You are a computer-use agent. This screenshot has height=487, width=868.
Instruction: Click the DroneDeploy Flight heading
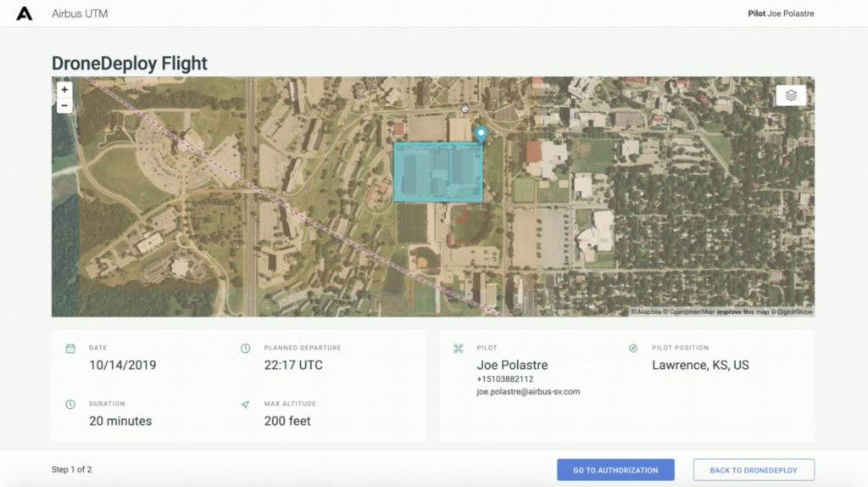coord(130,63)
